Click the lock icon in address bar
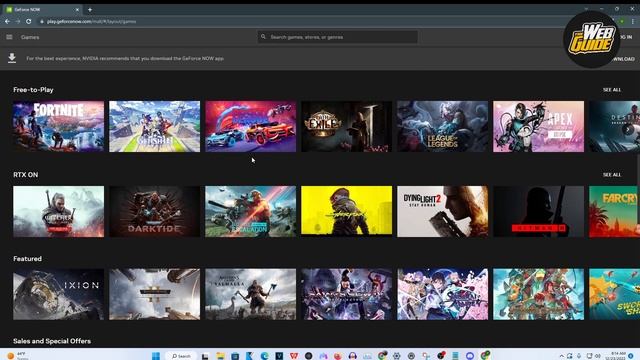Image resolution: width=640 pixels, height=360 pixels. coord(42,21)
